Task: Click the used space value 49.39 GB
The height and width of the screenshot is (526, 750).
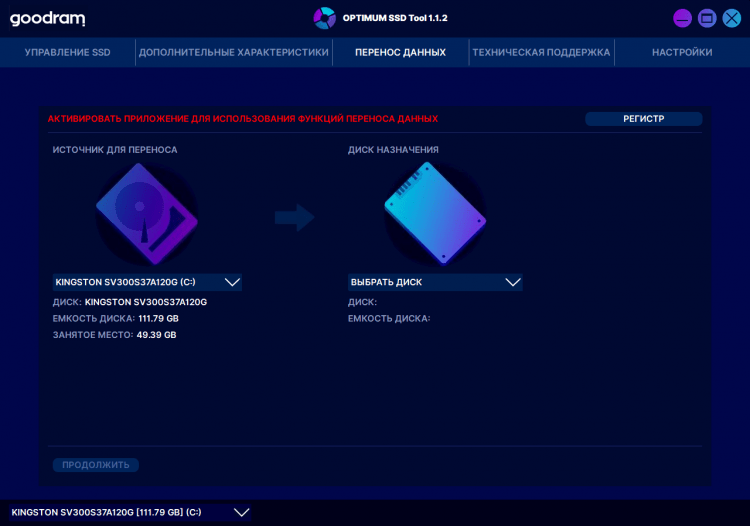Action: click(156, 335)
